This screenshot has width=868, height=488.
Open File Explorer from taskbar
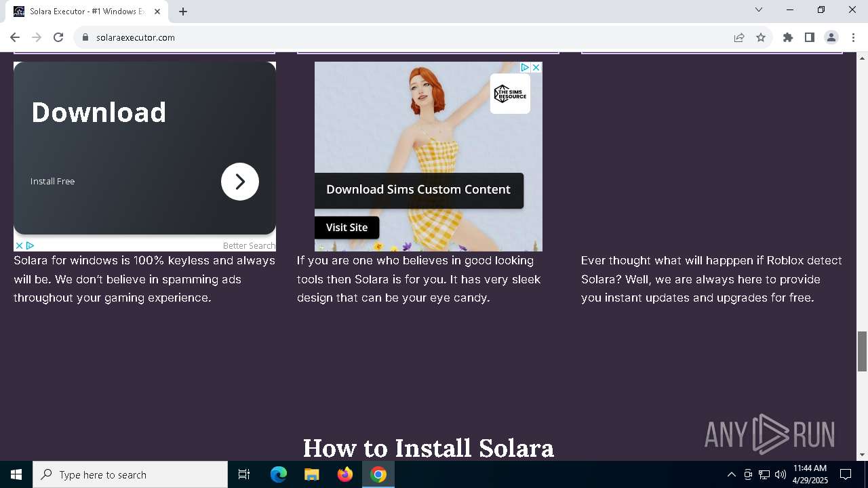[312, 474]
